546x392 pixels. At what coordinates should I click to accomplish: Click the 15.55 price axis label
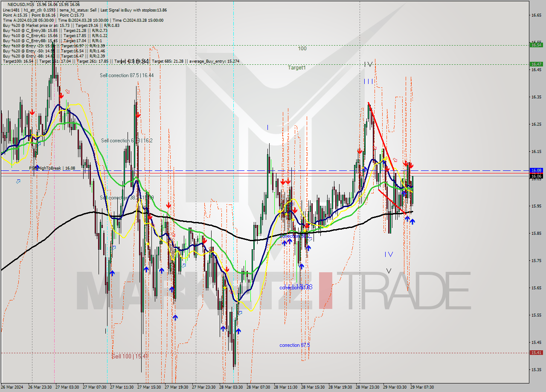coord(536,315)
